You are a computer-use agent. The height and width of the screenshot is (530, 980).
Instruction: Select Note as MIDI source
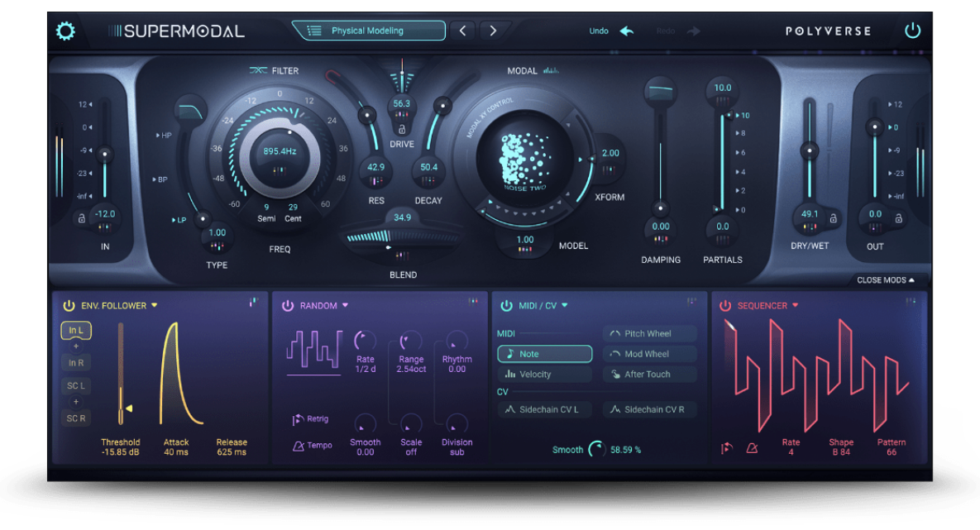[544, 354]
